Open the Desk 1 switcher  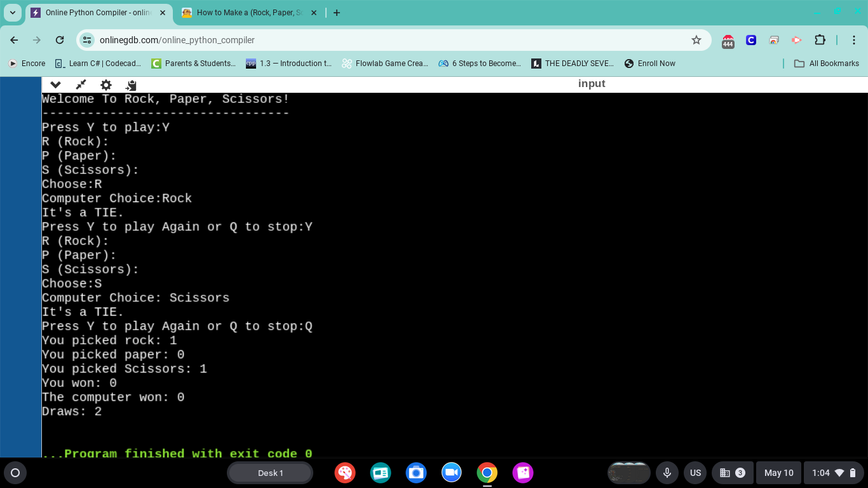[269, 473]
